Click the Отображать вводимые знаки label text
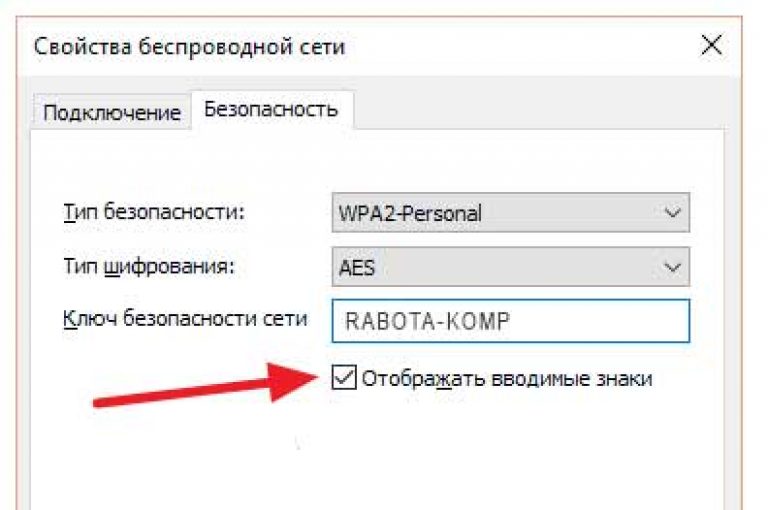The width and height of the screenshot is (768, 510). [507, 379]
